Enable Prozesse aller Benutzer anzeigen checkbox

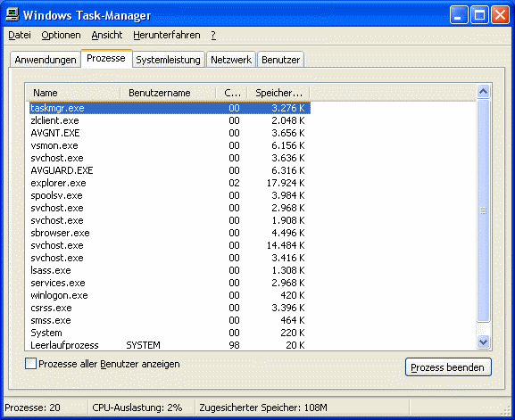(30, 364)
